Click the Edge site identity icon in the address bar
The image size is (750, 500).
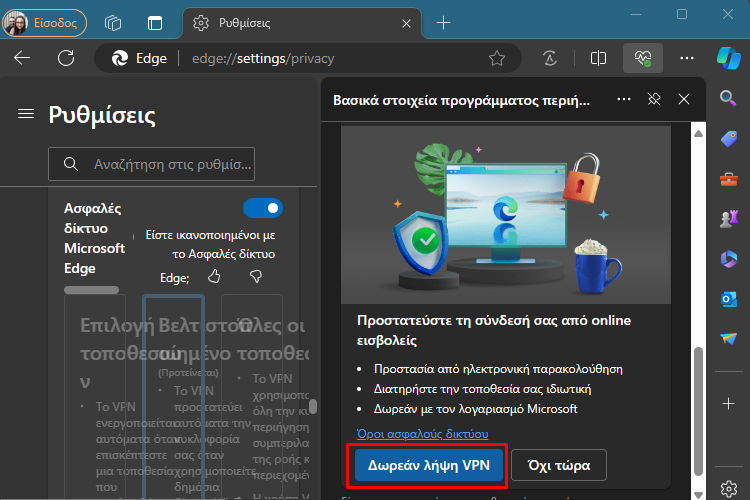139,58
